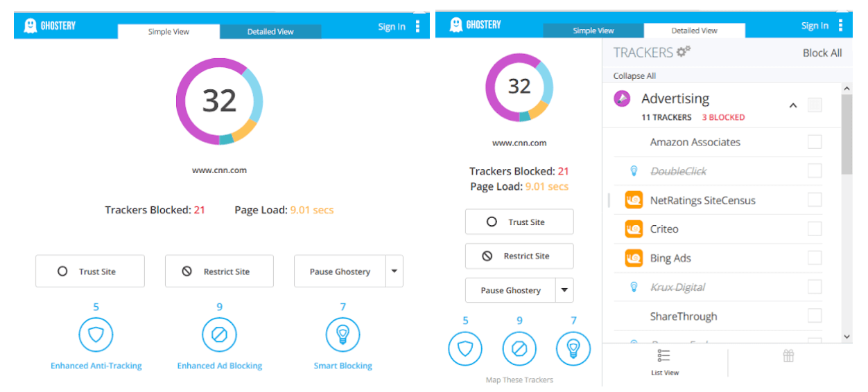The height and width of the screenshot is (392, 868).
Task: Open the rewards gift icon
Action: [788, 356]
